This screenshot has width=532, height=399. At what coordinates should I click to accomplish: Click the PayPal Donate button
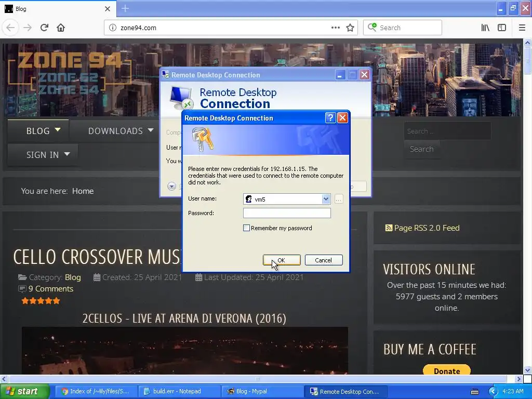446,370
